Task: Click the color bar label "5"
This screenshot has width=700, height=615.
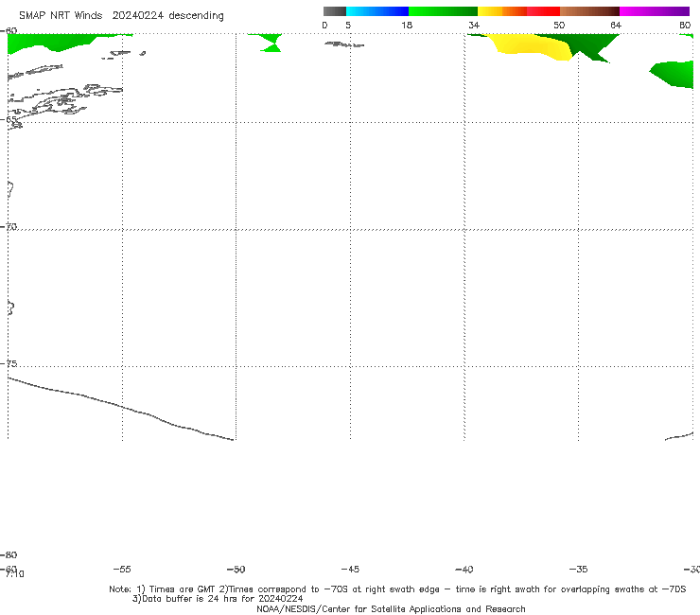Action: point(348,26)
